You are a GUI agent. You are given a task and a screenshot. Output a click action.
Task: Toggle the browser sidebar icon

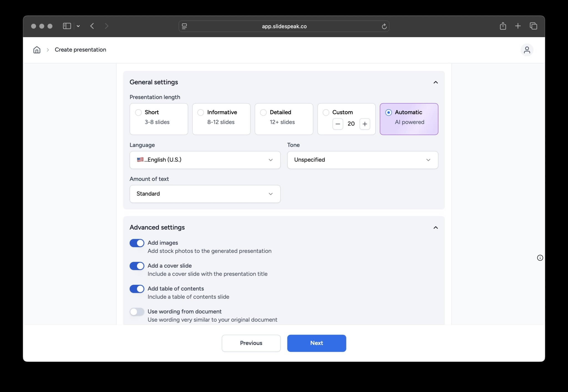pyautogui.click(x=67, y=26)
